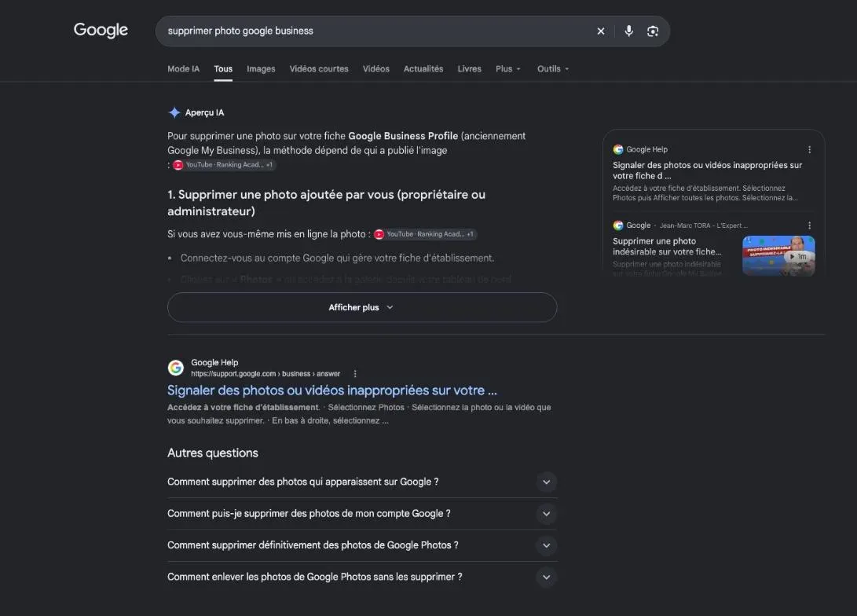The width and height of the screenshot is (857, 616).
Task: Open 'Signaler des photos ou vidéos' source card title
Action: point(707,170)
